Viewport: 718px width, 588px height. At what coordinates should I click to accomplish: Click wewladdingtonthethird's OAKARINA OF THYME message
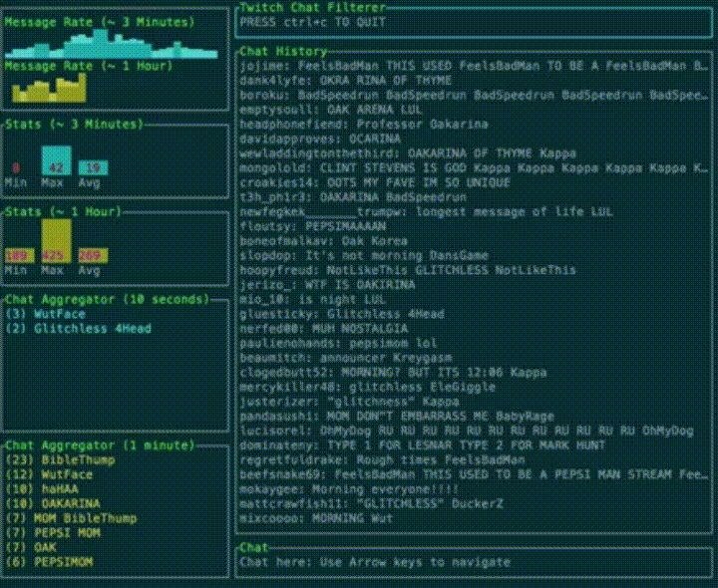point(408,153)
